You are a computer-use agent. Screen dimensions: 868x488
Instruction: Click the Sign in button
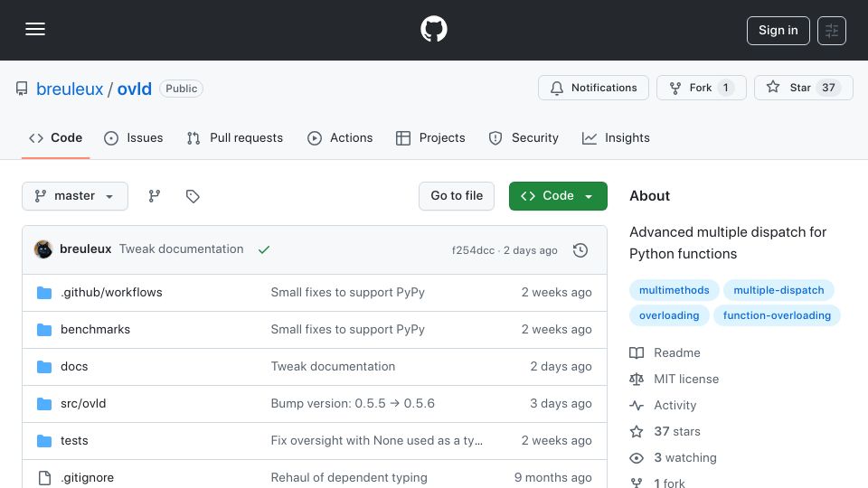pyautogui.click(x=778, y=31)
